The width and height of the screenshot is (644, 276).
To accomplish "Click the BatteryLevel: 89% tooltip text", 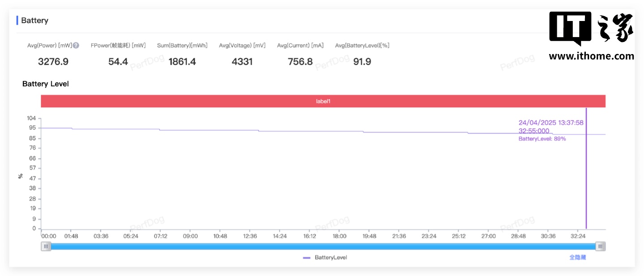I will 542,139.
